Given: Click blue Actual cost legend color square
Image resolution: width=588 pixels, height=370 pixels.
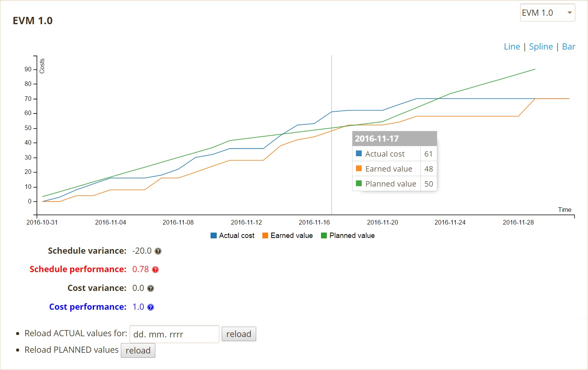Looking at the screenshot, I should pos(214,236).
